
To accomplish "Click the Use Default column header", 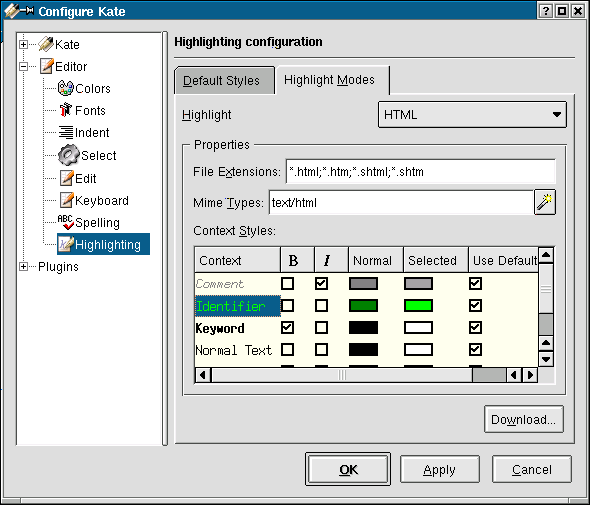I will 503,260.
